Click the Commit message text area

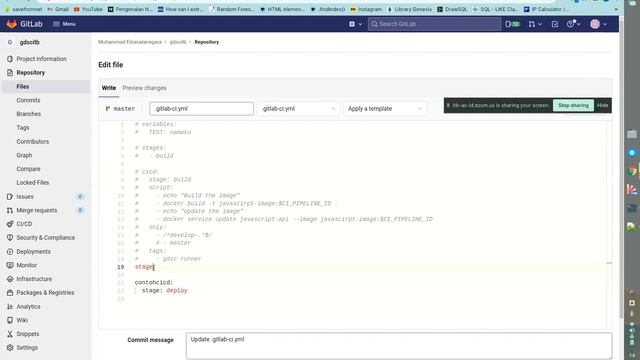point(399,346)
